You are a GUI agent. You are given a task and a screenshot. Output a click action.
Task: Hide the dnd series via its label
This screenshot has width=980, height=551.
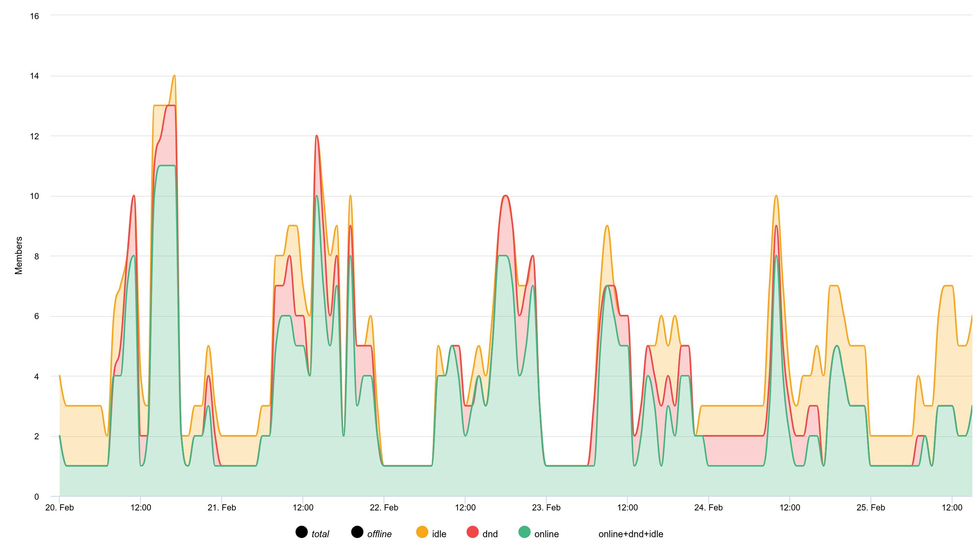[490, 534]
